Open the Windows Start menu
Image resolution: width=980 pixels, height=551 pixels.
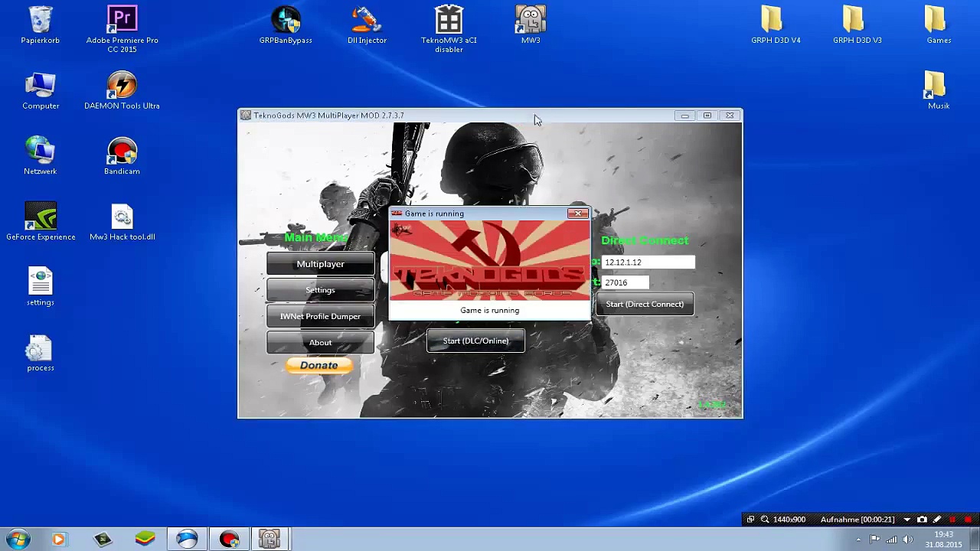(17, 540)
